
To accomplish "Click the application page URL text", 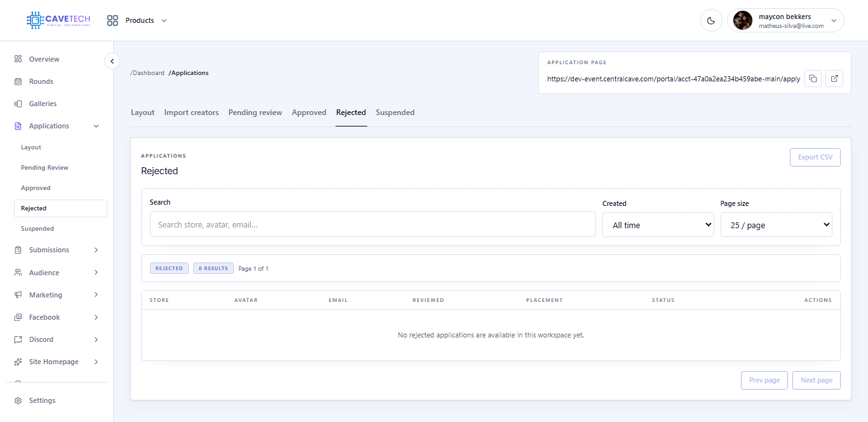I will point(674,79).
